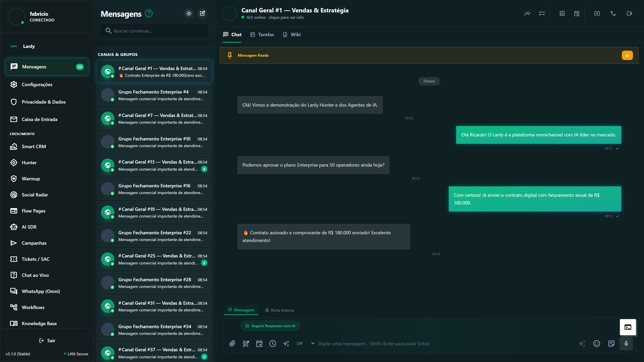The height and width of the screenshot is (362, 644).
Task: Open Canal Geral #13 conversation
Action: point(154,165)
